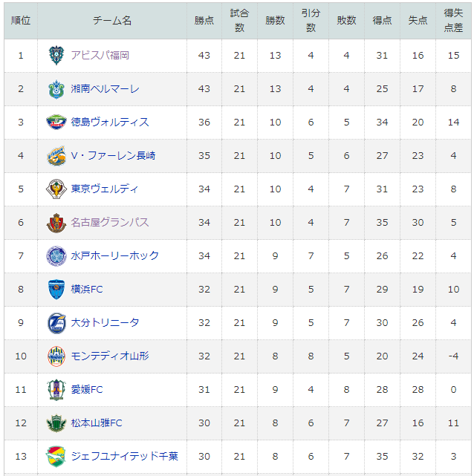Click the Tokushima Vortis team crest icon
Screen dimensions: 474x476
click(x=56, y=122)
